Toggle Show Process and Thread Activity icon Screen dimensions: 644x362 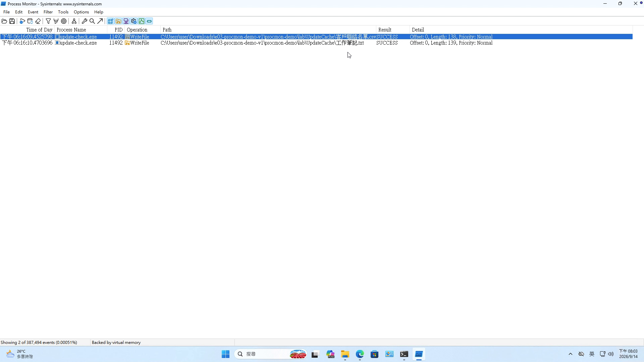point(134,21)
